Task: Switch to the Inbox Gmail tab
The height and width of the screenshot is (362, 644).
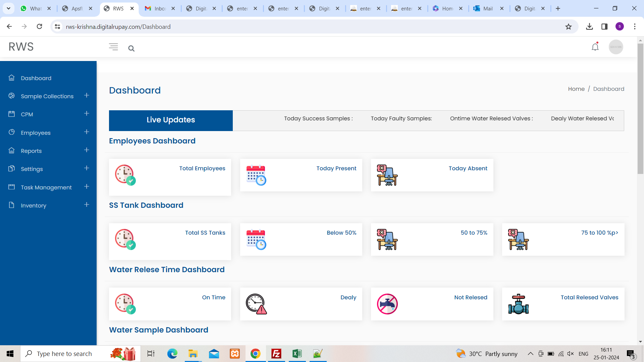Action: 159,8
